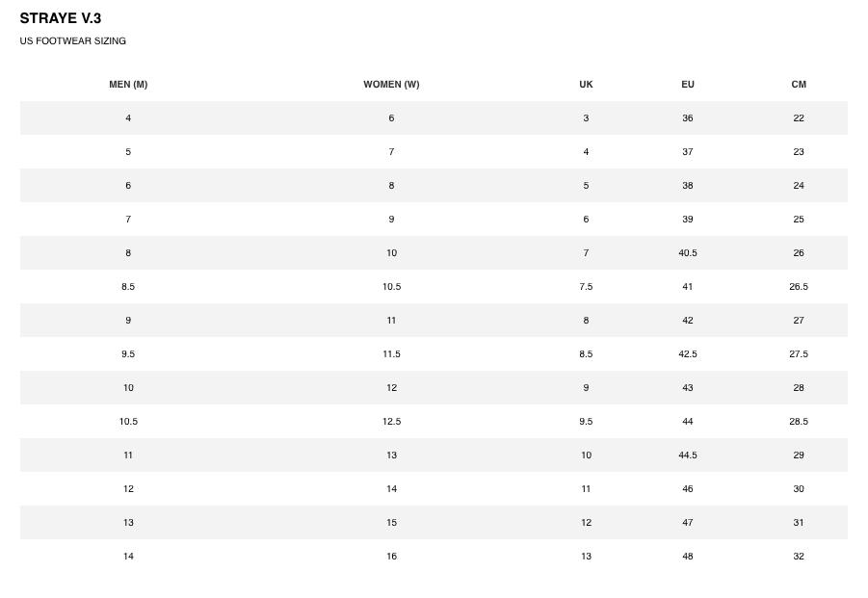Select the WOMEN (W) column header
The height and width of the screenshot is (598, 868).
point(391,85)
